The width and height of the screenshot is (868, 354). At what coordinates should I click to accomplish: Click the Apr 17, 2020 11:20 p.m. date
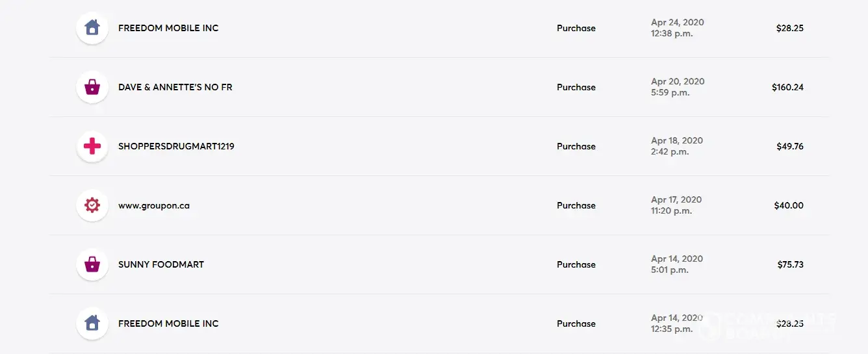point(676,205)
